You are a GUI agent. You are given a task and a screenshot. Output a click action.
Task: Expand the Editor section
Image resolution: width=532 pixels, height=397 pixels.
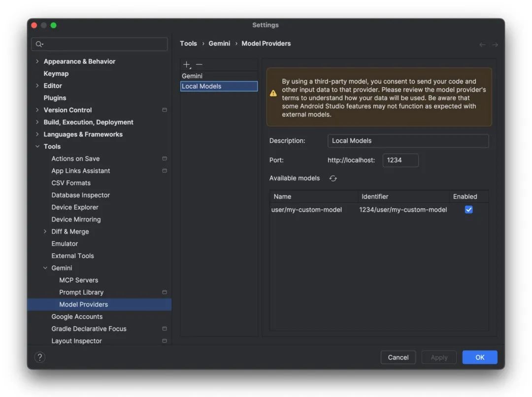tap(37, 86)
